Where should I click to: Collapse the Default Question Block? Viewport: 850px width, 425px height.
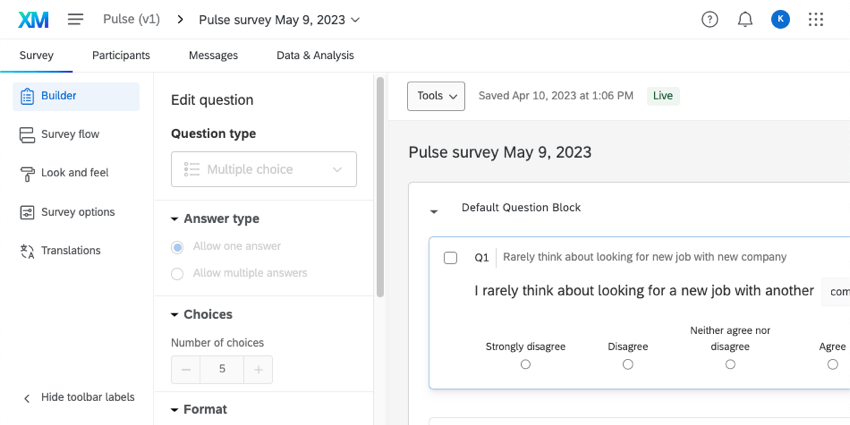point(434,211)
